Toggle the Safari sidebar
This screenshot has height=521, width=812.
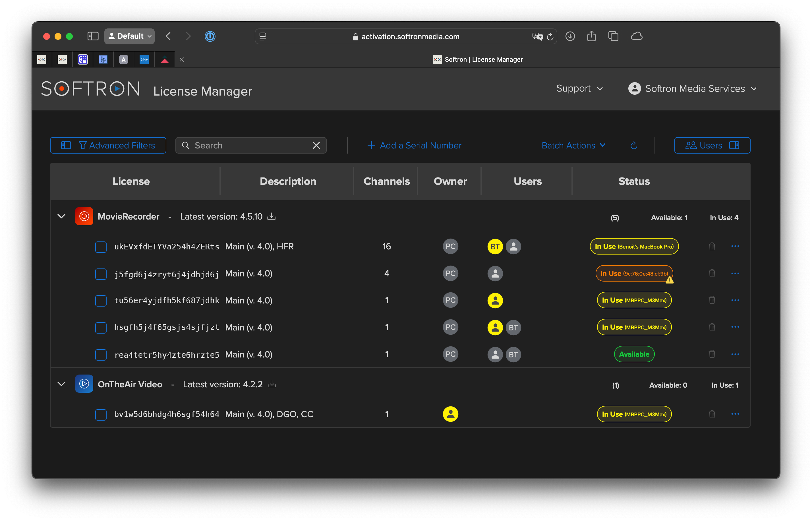[93, 36]
